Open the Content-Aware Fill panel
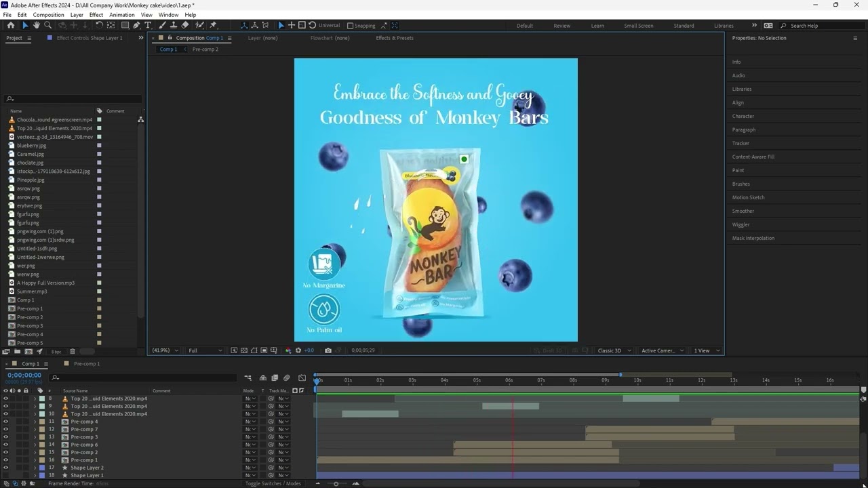Screen dimensions: 868x488 (x=753, y=157)
